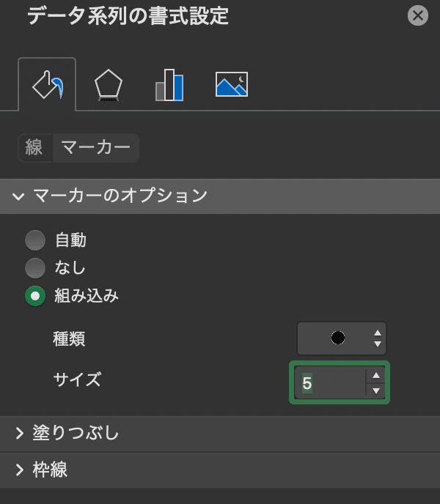Increase the サイズ value with up arrow
The height and width of the screenshot is (504, 440).
pyautogui.click(x=376, y=376)
